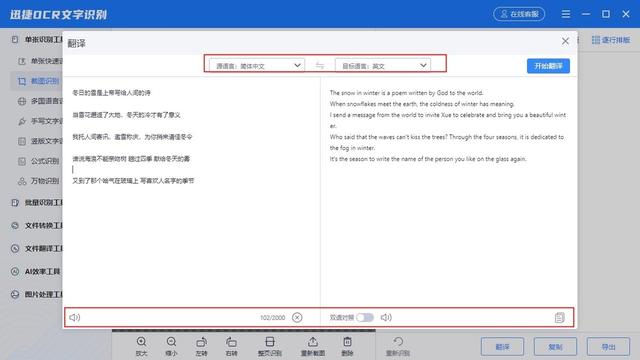Viewport: 640px width, 360px height.
Task: Expand 文件转换工具 sidebar group
Action: click(37, 225)
